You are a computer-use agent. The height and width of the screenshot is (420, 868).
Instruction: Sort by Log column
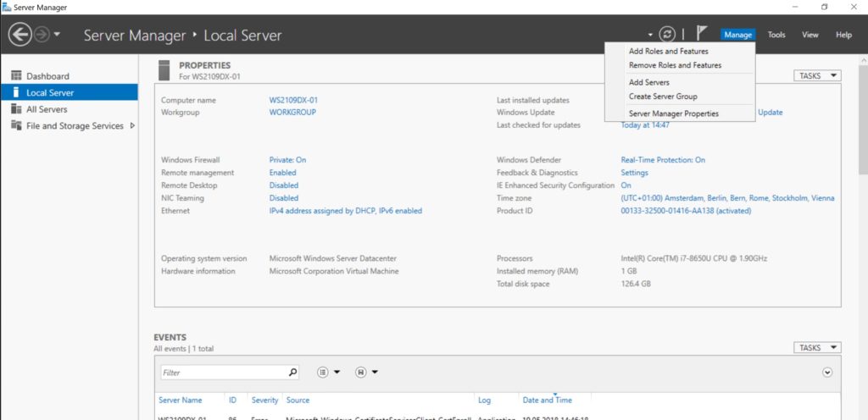pos(484,401)
